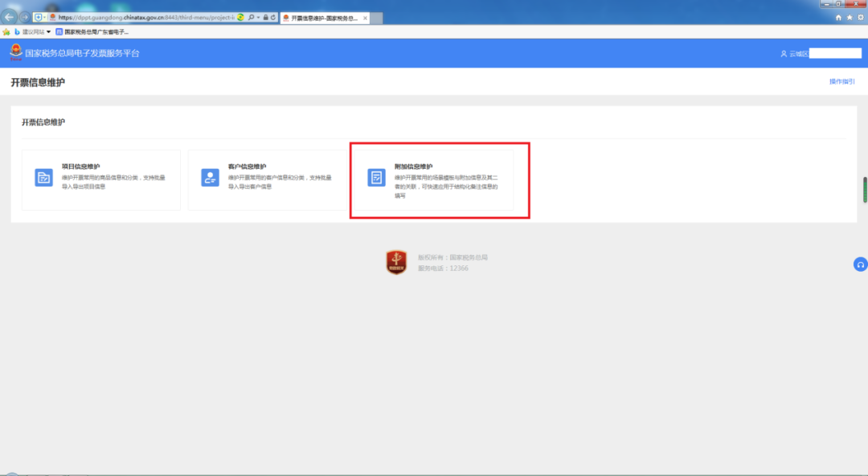The image size is (868, 476).
Task: Refresh the page with reload icon
Action: click(273, 18)
